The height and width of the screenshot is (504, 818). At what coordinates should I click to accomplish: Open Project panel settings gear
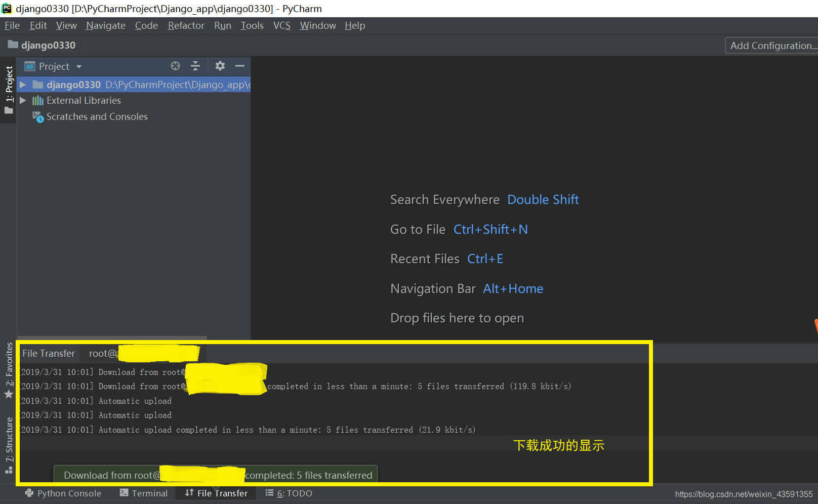pyautogui.click(x=220, y=66)
